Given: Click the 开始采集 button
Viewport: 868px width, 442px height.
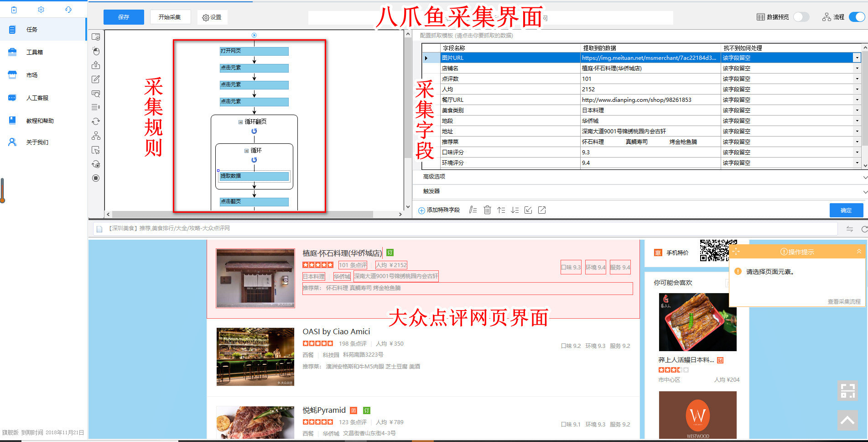Looking at the screenshot, I should pos(170,17).
